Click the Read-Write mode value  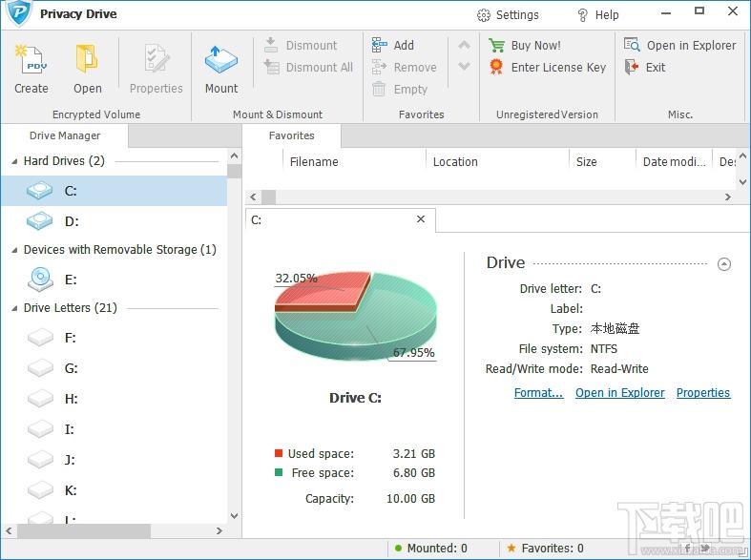tap(619, 368)
